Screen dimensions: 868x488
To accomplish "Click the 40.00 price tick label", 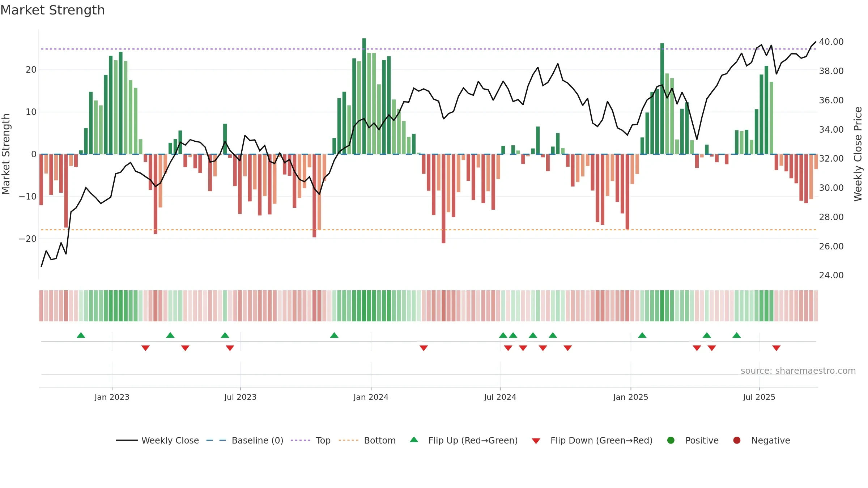I will click(x=831, y=42).
